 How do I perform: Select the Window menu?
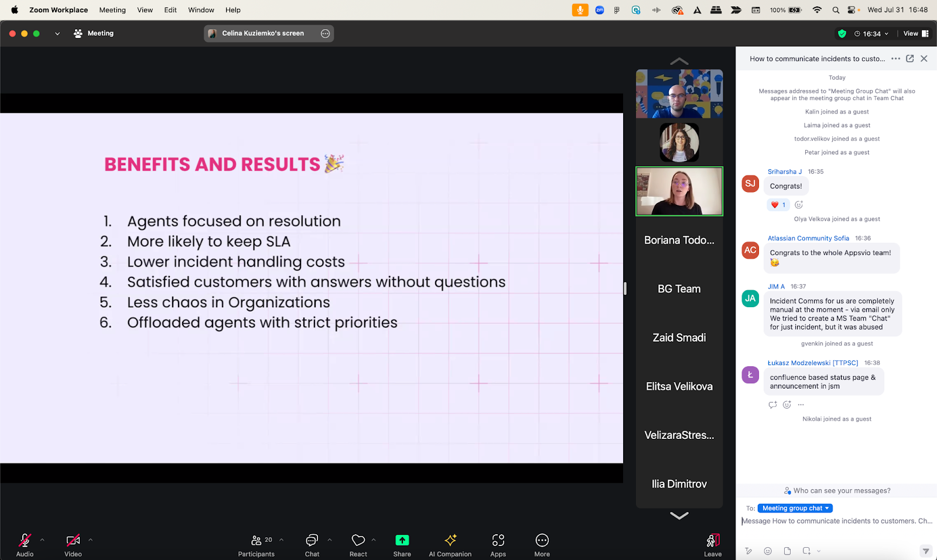201,9
